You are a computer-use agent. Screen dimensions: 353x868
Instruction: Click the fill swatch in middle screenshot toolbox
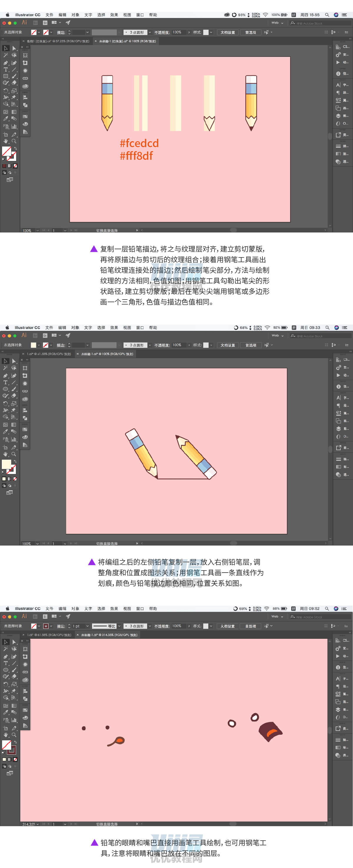6,464
